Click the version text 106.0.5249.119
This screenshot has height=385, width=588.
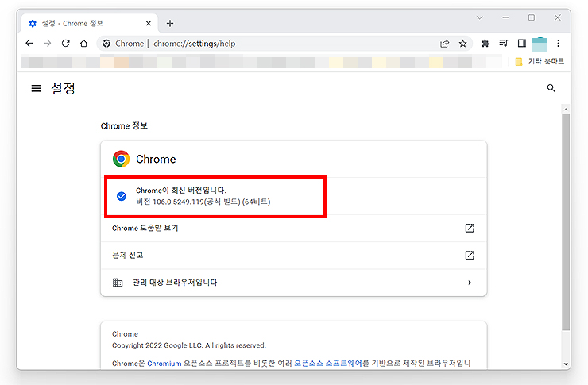178,202
